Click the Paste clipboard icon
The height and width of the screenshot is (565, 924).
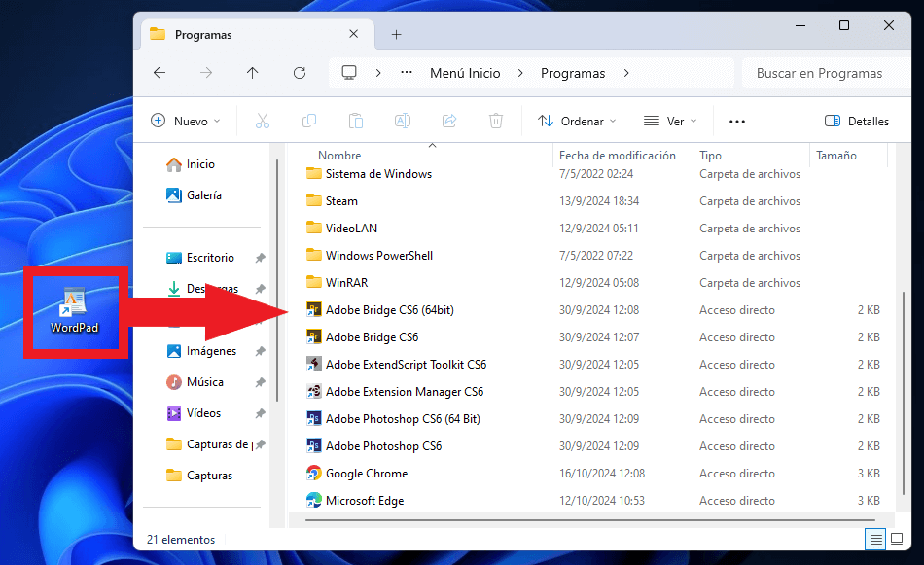[356, 121]
